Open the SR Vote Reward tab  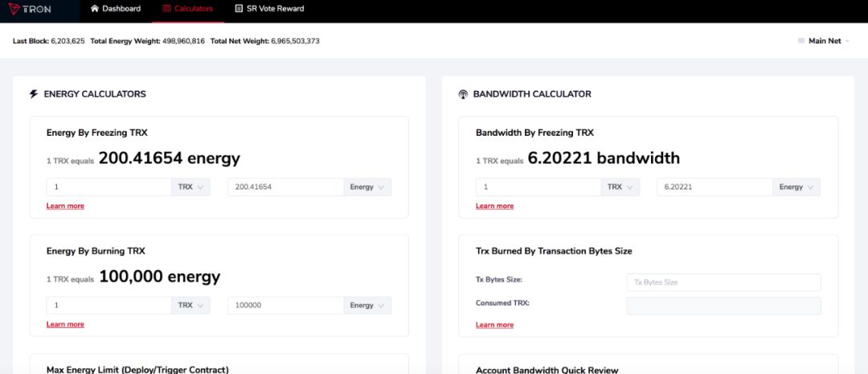pyautogui.click(x=269, y=9)
